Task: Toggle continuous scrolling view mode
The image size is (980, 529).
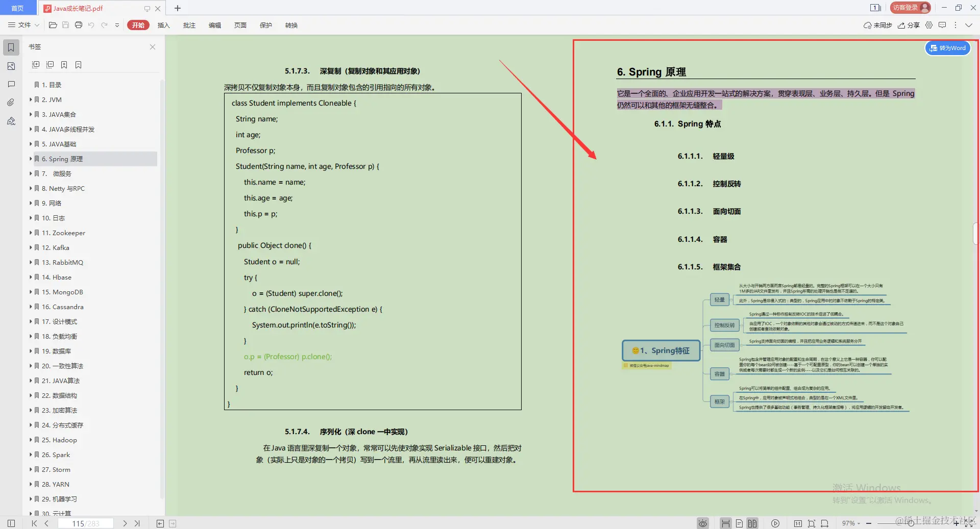Action: pyautogui.click(x=725, y=523)
